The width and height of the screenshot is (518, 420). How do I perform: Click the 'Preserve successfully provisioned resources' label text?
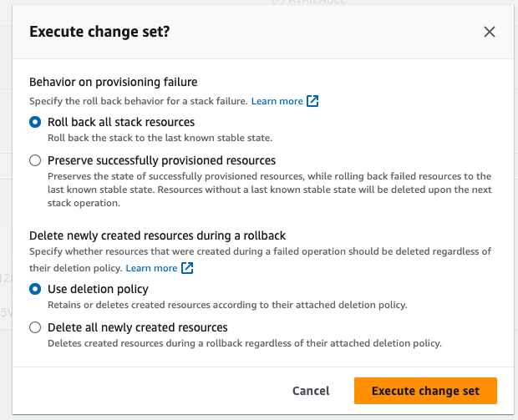tap(162, 160)
